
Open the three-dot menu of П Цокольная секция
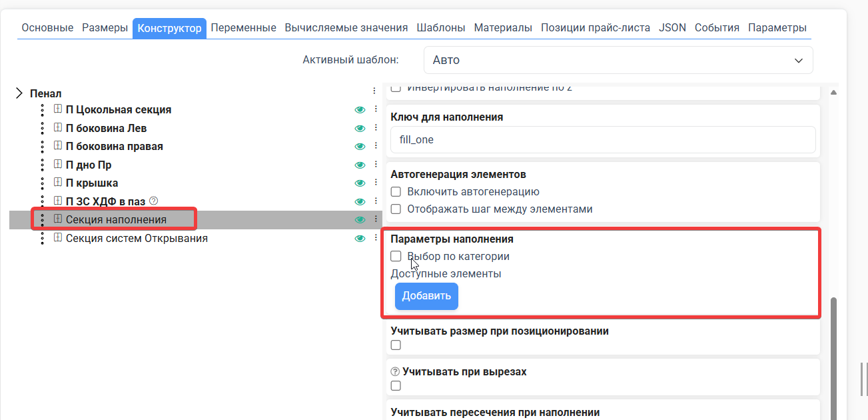(x=376, y=109)
